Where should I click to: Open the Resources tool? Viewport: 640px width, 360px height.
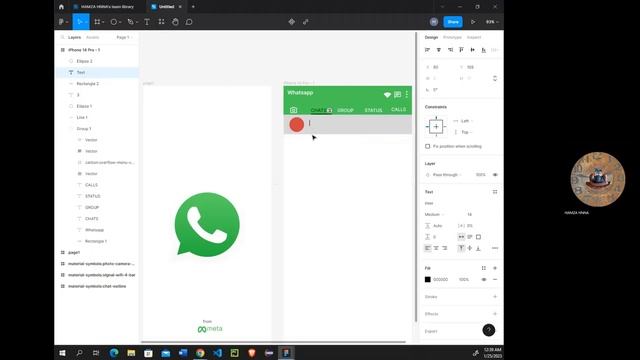162,22
